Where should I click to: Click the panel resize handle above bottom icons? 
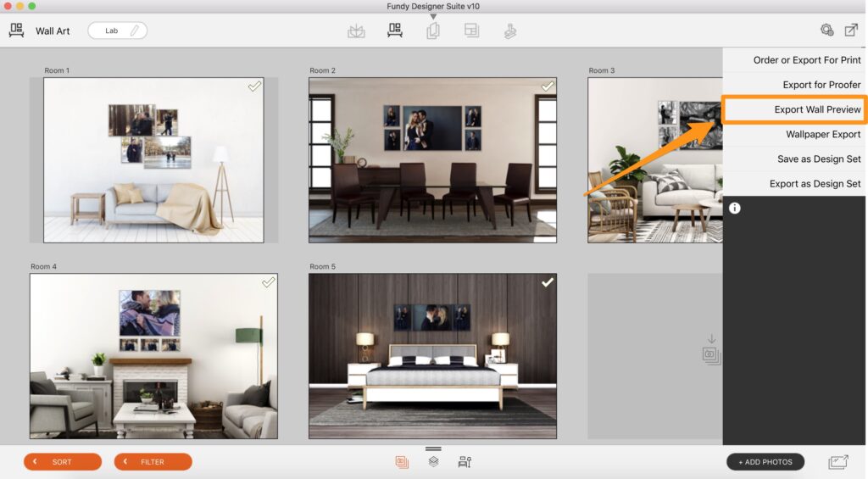(433, 448)
